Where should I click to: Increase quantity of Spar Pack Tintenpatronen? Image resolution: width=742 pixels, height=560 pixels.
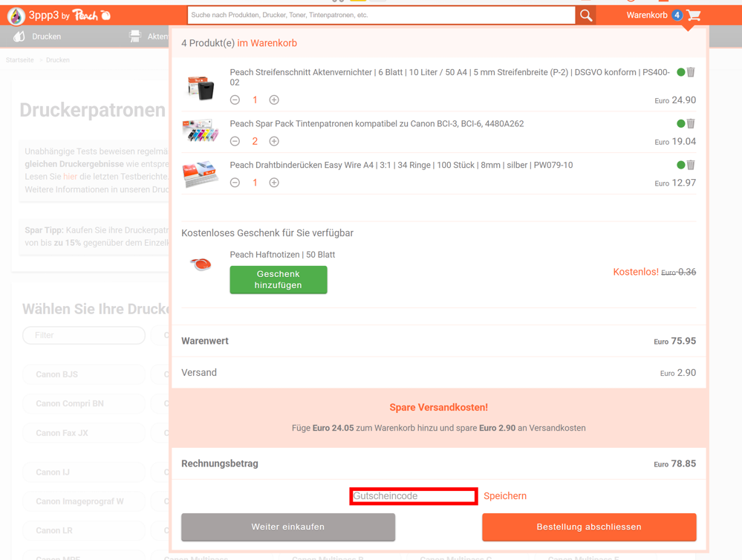274,141
